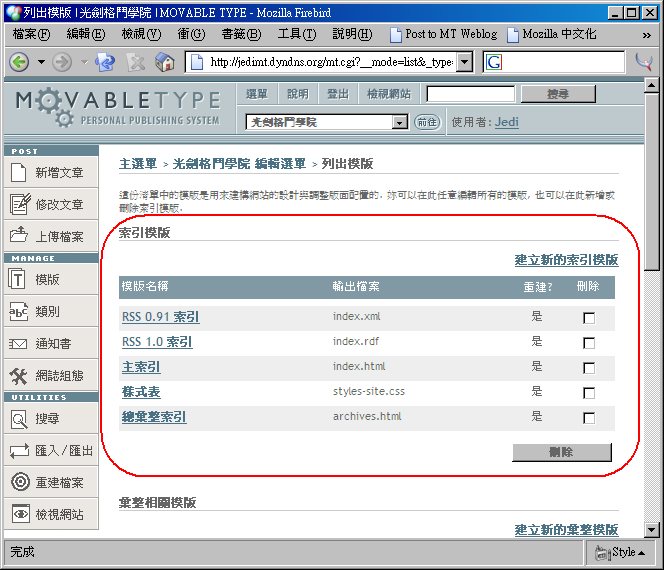Check delete box for RSS 0.91 索引
Screen dimensions: 664x570
(x=589, y=318)
